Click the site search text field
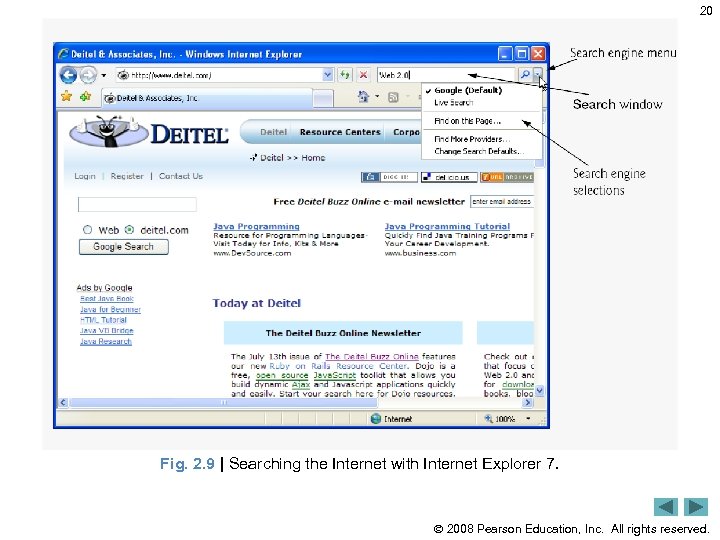The width and height of the screenshot is (720, 540). click(x=137, y=204)
